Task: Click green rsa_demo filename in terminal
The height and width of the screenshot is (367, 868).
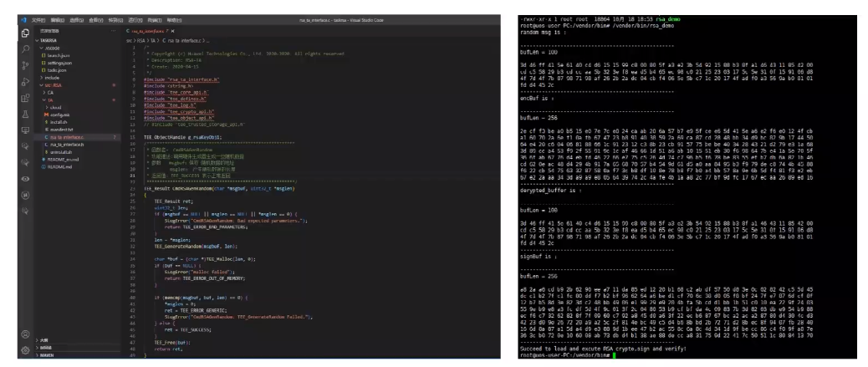Action: coord(669,19)
